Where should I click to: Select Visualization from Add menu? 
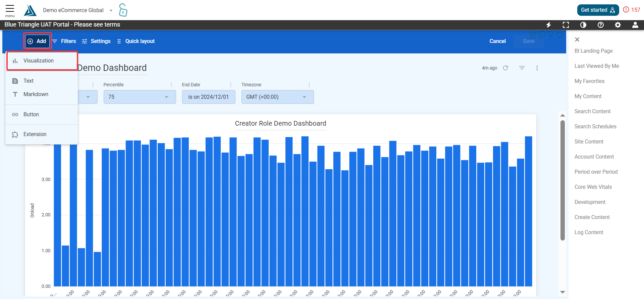point(42,61)
